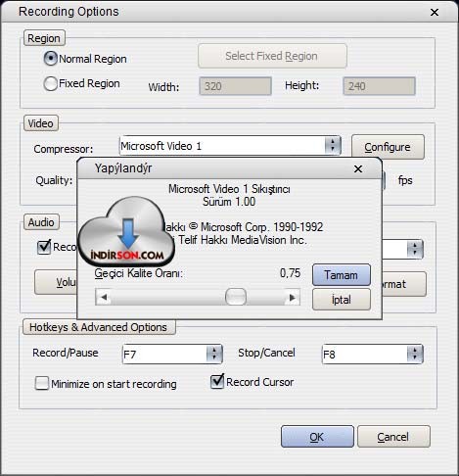Viewport: 459px width, 476px height.
Task: Close the Recording Options window
Action: click(435, 13)
